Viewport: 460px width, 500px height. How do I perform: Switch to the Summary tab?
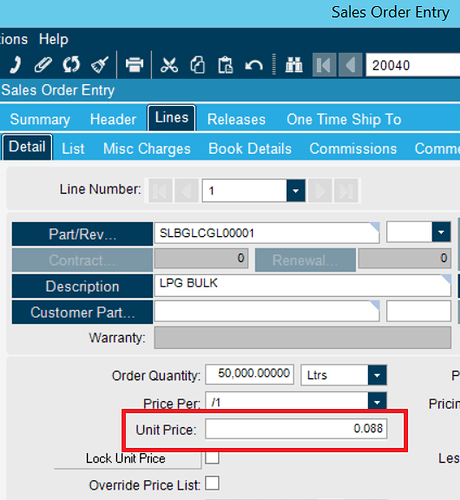(40, 119)
